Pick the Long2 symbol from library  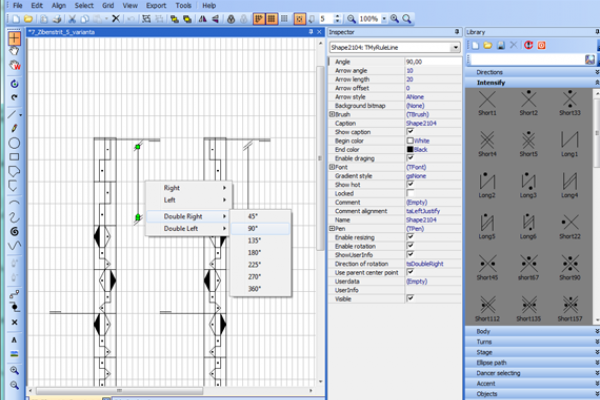[x=487, y=181]
